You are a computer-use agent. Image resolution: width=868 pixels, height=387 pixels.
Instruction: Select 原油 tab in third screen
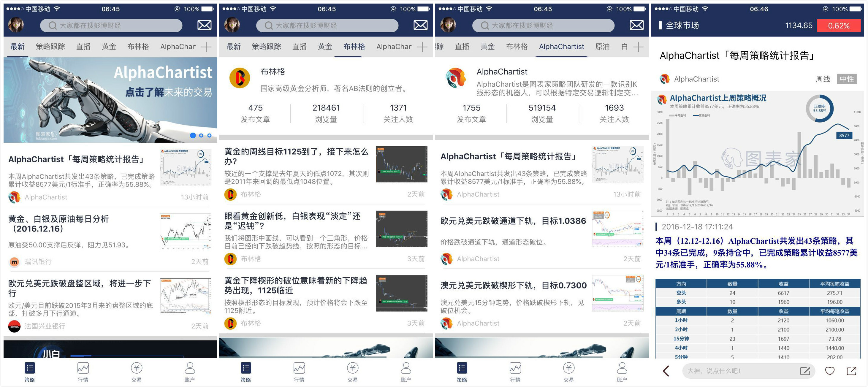(602, 47)
